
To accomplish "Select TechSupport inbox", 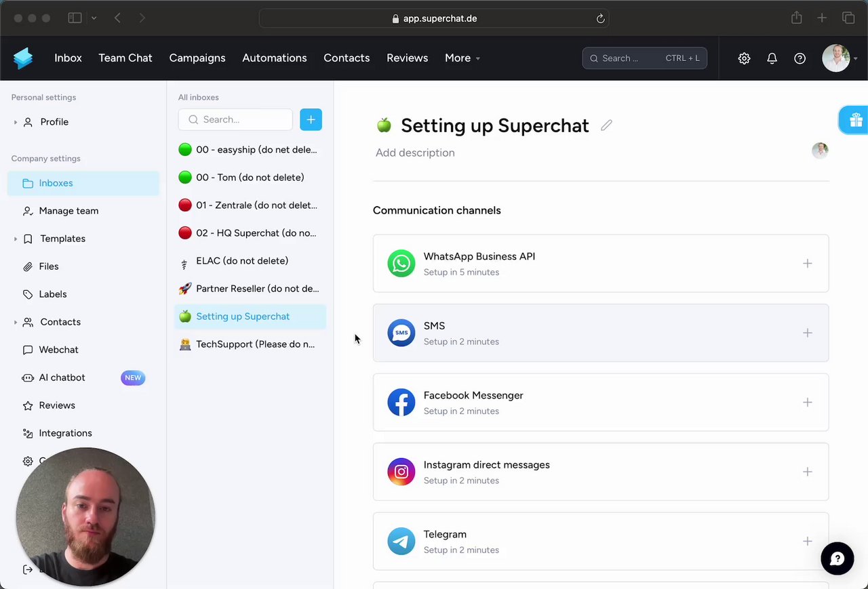I will (x=250, y=344).
